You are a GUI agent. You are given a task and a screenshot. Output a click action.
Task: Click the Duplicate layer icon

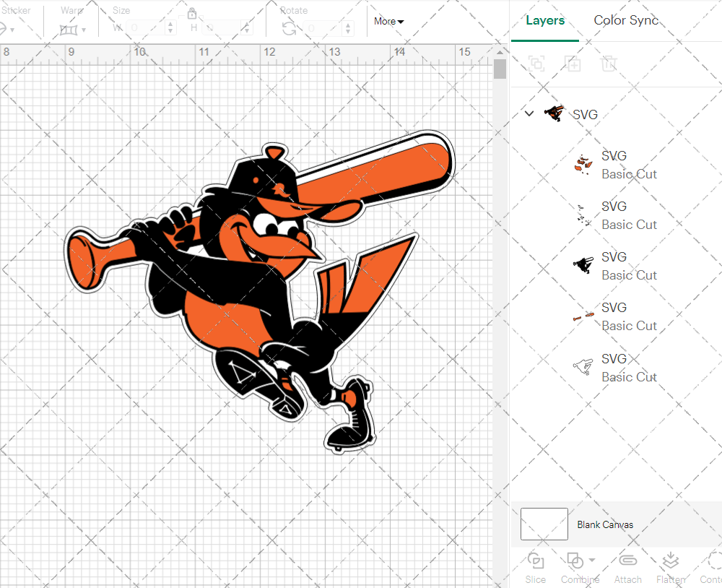point(573,63)
